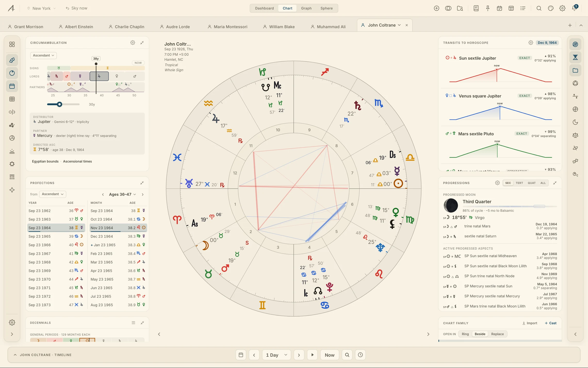Open the Albert Einstein chart tab

(x=76, y=27)
